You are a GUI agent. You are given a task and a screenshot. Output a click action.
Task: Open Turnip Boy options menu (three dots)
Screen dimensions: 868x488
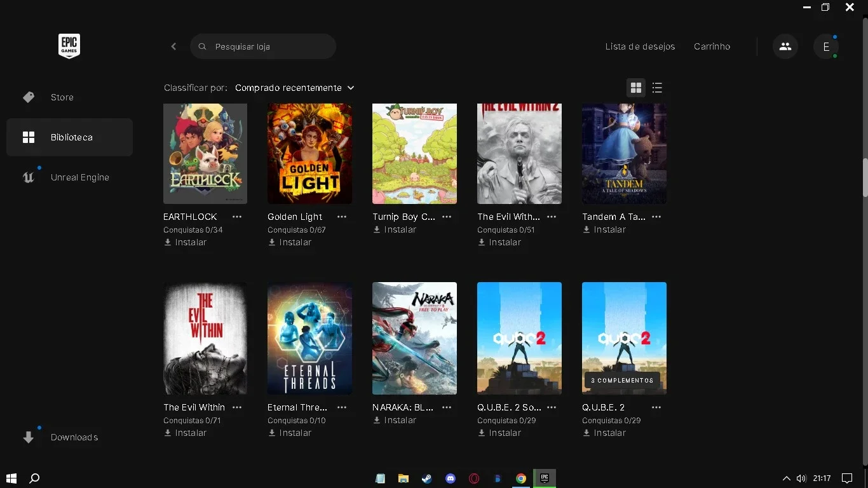pyautogui.click(x=447, y=217)
